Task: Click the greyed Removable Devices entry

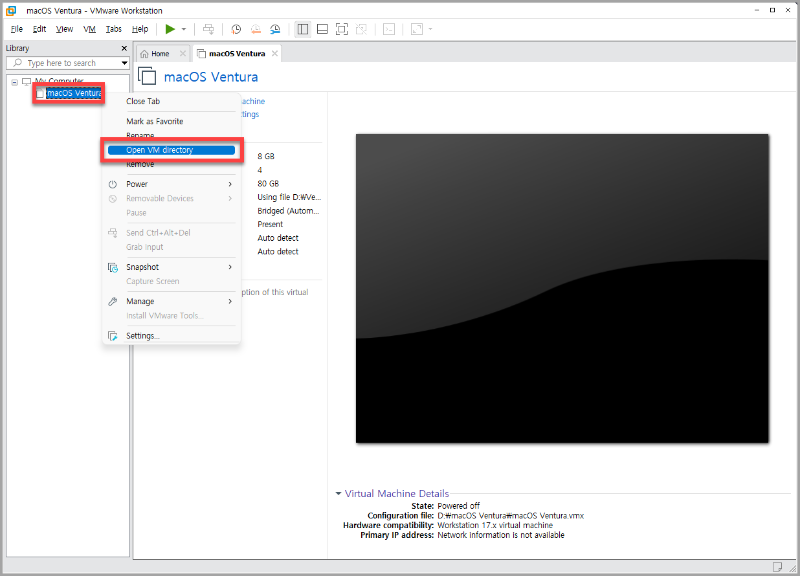Action: pyautogui.click(x=171, y=198)
